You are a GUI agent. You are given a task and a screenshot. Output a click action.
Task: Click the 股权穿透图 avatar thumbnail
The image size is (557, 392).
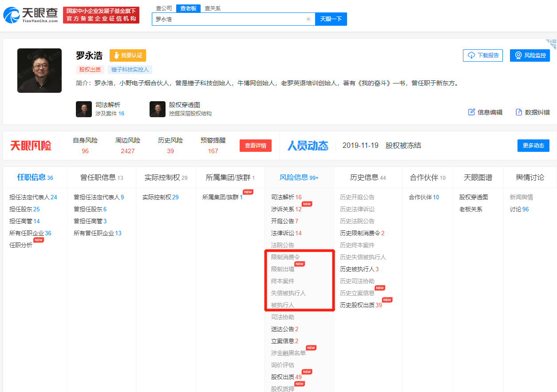(x=158, y=109)
